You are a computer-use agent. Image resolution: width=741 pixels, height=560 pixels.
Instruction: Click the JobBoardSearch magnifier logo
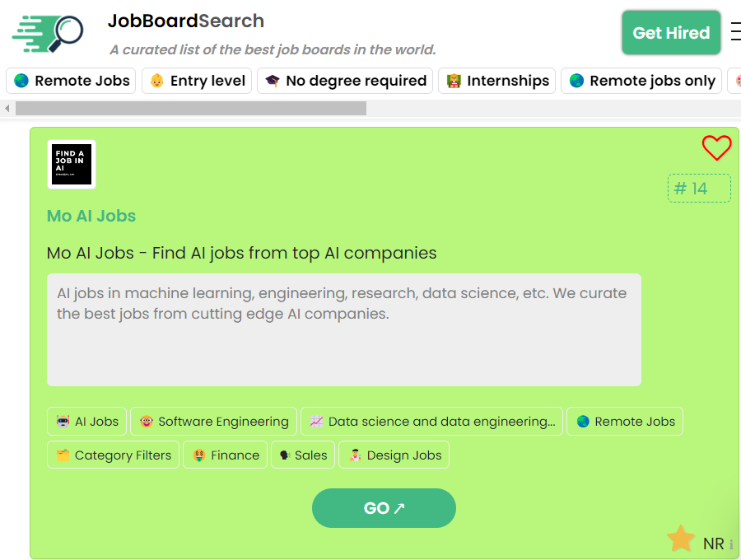(49, 32)
